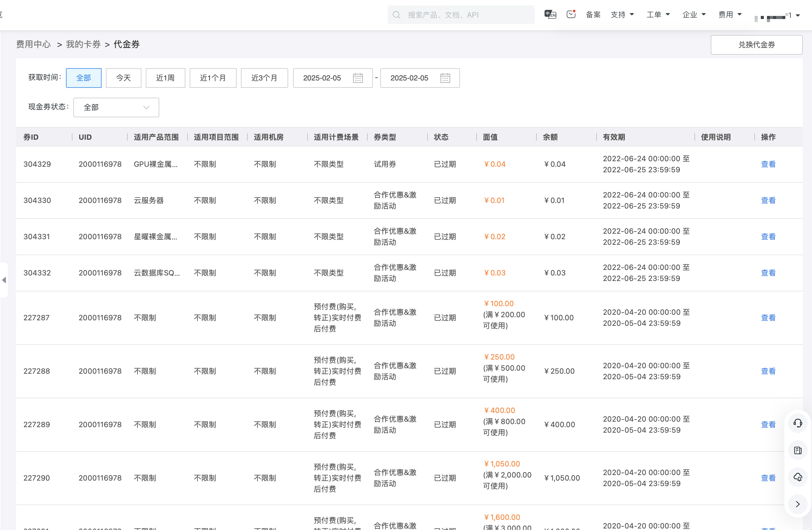Select the 今天 time filter
The image size is (812, 530).
123,78
